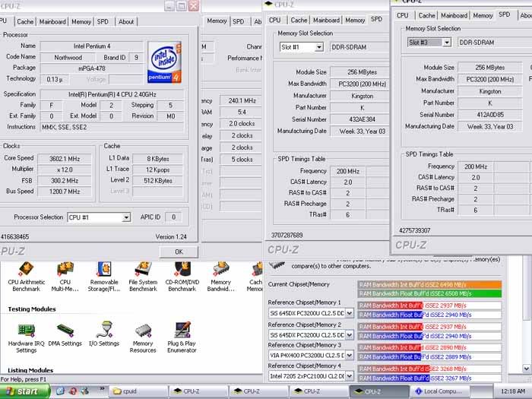
Task: Select the current RAM Bandwidth Int orange bar
Action: (429, 284)
